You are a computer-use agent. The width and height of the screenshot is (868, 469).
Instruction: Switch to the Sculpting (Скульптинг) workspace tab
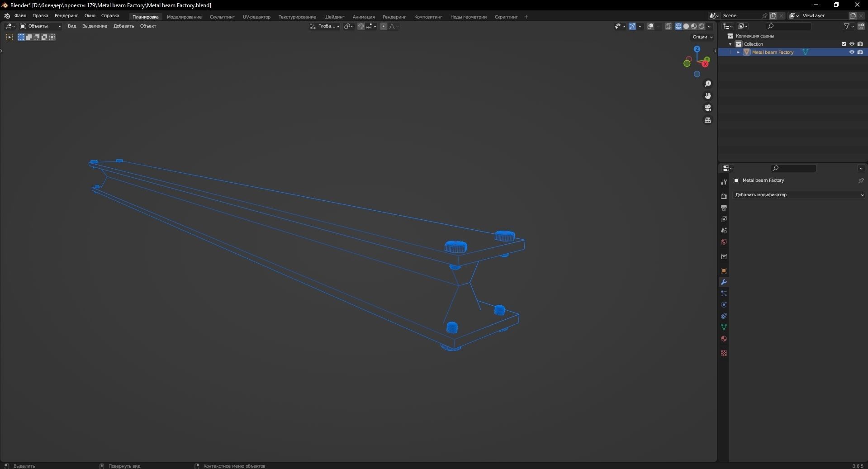coord(222,17)
